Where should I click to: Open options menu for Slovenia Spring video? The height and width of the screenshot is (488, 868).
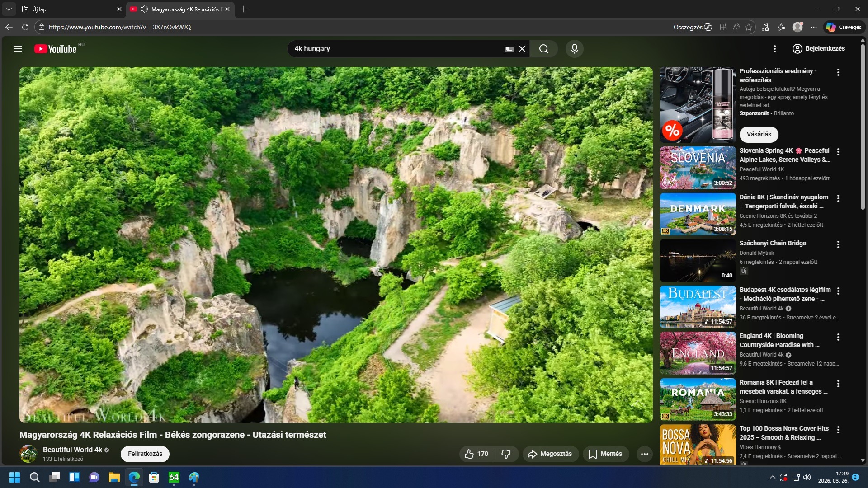tap(838, 152)
